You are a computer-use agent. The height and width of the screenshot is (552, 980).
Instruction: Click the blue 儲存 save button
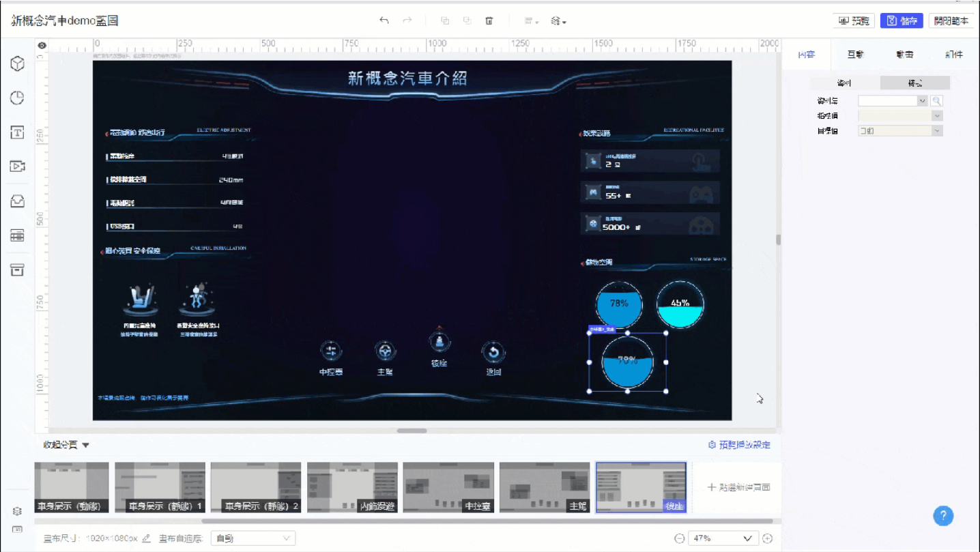(x=902, y=20)
